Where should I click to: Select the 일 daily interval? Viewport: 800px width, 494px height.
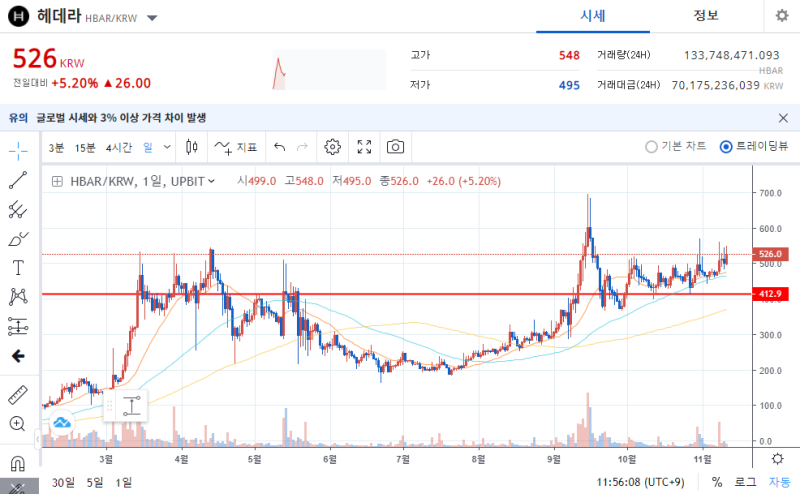pos(148,147)
